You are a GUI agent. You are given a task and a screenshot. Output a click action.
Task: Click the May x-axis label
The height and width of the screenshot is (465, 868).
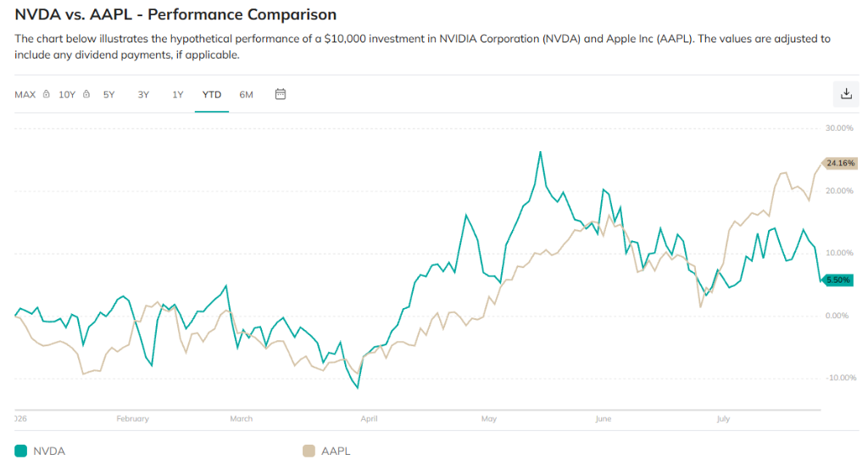[x=489, y=418]
